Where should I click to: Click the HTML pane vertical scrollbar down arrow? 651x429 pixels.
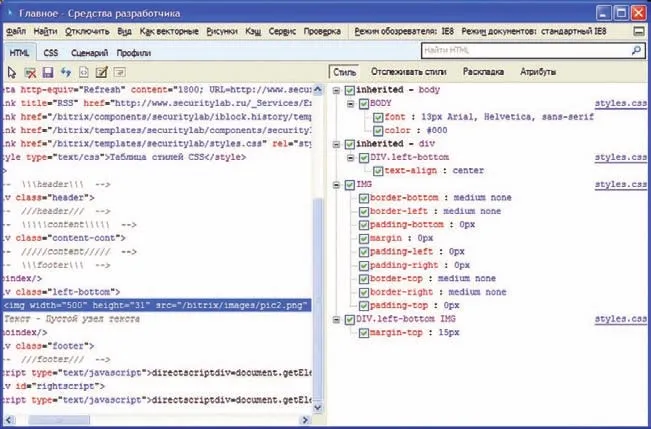[318, 407]
